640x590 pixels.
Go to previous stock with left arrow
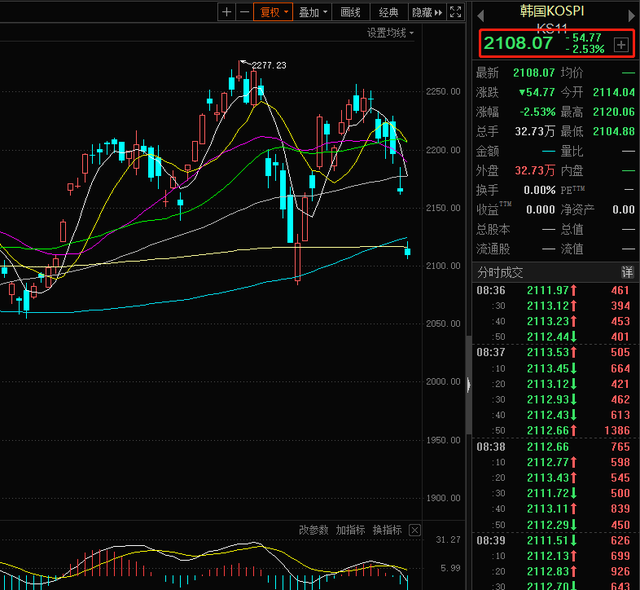coord(480,14)
